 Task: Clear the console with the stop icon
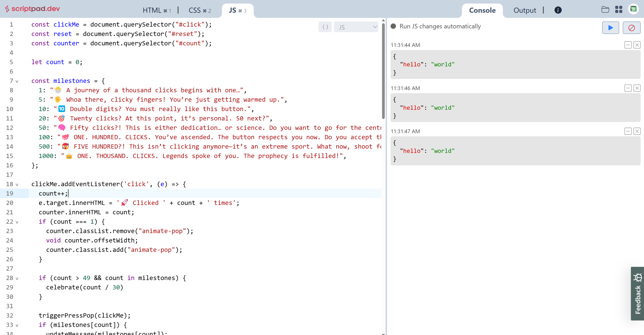(631, 27)
